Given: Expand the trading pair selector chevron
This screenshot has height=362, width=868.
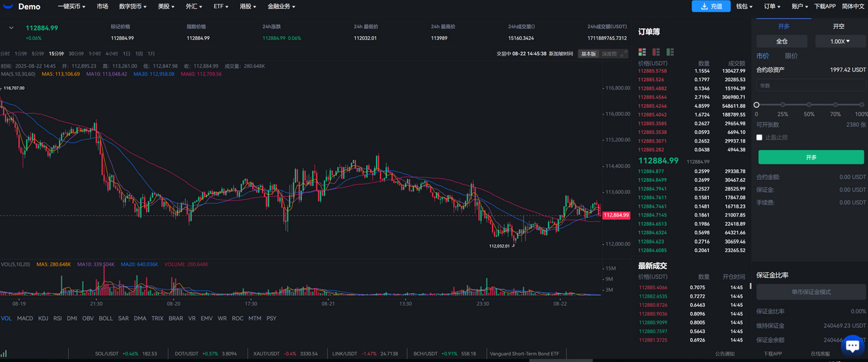Looking at the screenshot, I should coord(11,28).
